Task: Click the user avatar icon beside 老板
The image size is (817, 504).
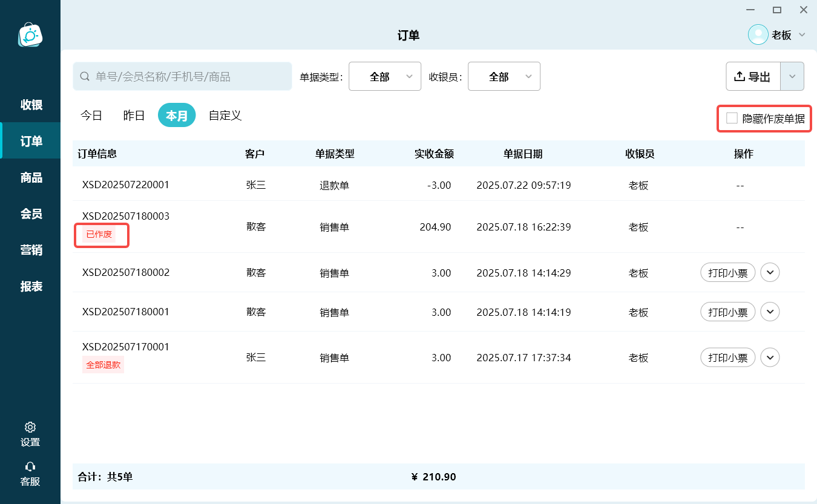Action: pyautogui.click(x=758, y=34)
